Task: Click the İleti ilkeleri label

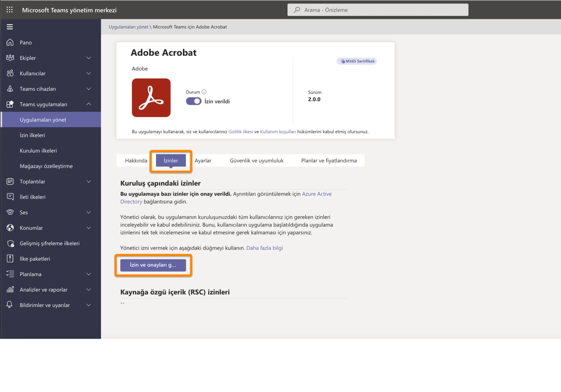Action: coord(33,197)
